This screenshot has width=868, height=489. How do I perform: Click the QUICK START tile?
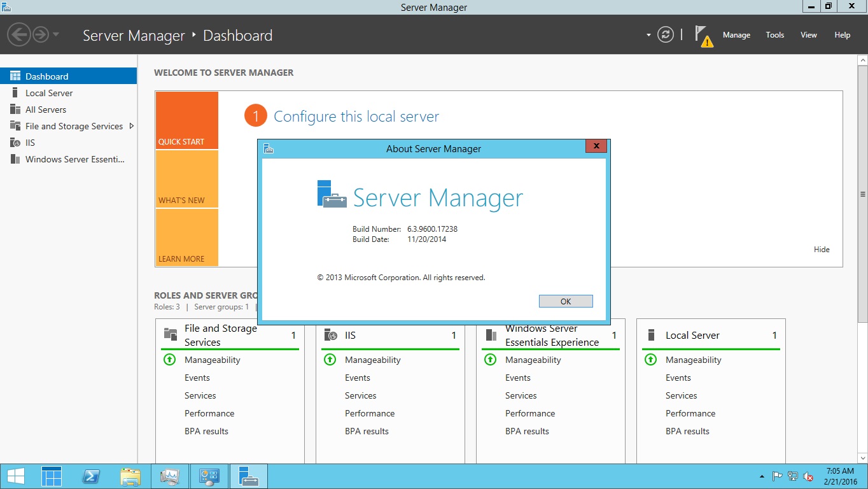(x=187, y=120)
